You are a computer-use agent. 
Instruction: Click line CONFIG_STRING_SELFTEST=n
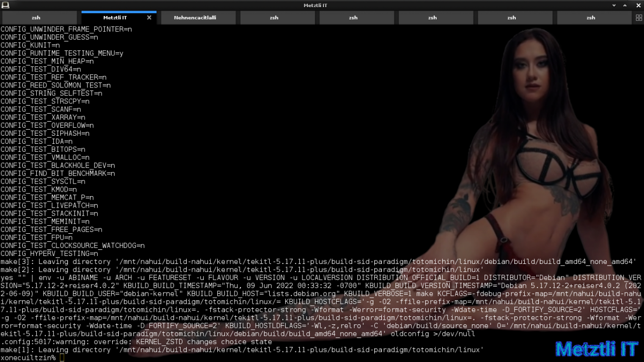pos(51,94)
